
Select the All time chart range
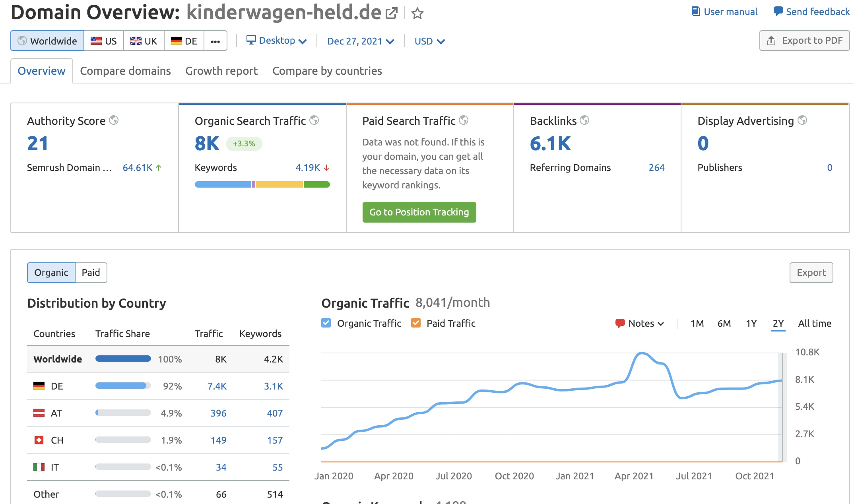click(x=815, y=324)
